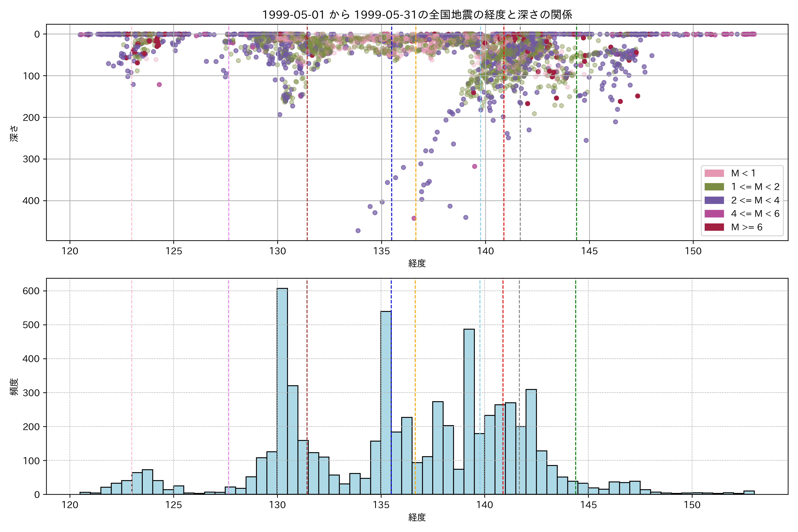Click the tallest histogram bar near 130
Screen dimensions: 798x532
tap(282, 390)
